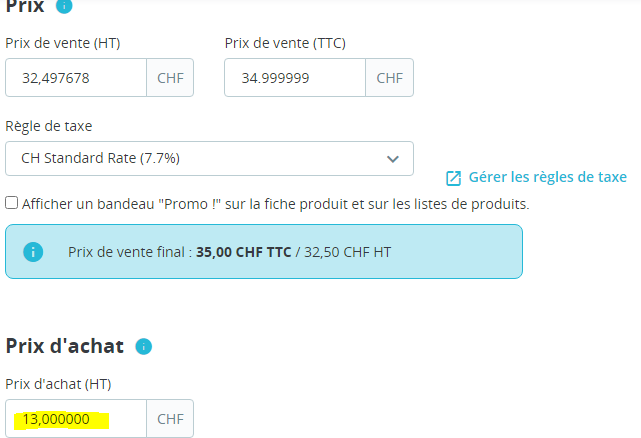Click the CHF suffix beside the HT sale price
Screen dimensions: 641x438
(x=170, y=78)
